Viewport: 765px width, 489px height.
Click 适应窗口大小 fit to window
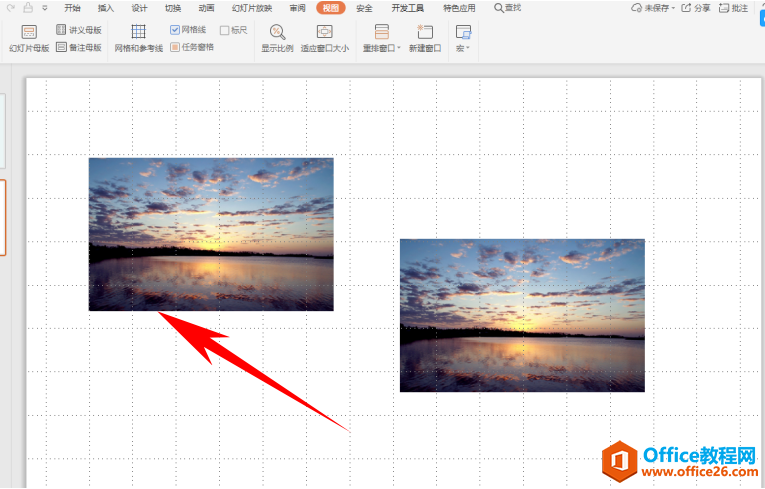324,38
